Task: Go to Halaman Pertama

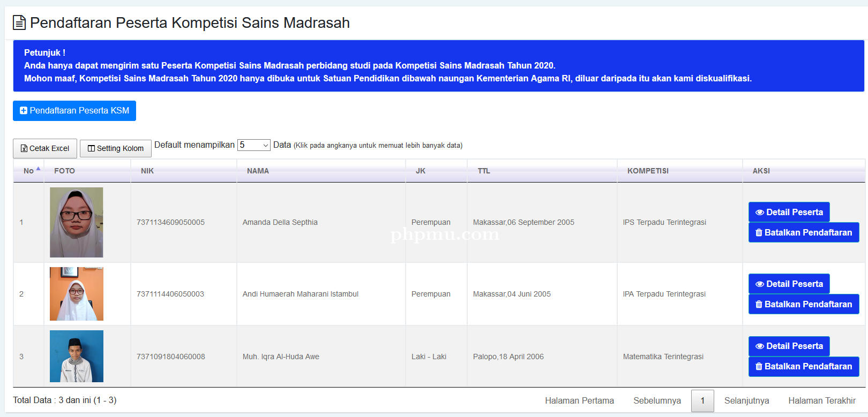Action: tap(579, 400)
